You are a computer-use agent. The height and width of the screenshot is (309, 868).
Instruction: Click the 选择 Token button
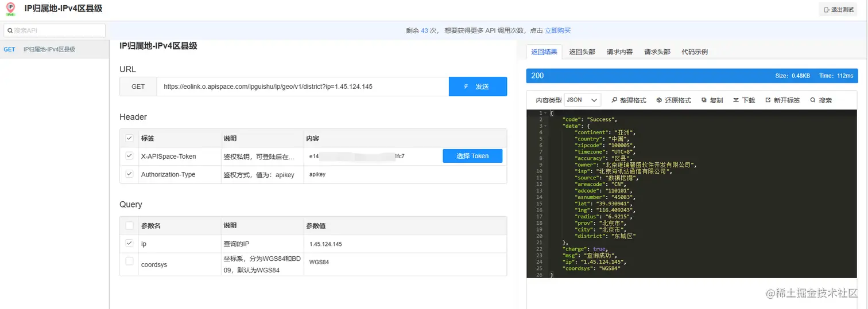click(x=472, y=156)
